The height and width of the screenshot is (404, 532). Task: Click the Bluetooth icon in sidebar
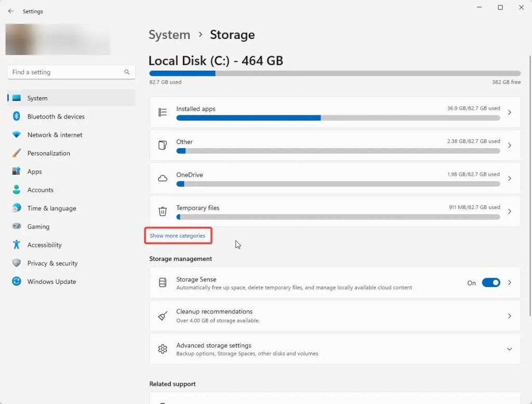pyautogui.click(x=16, y=116)
